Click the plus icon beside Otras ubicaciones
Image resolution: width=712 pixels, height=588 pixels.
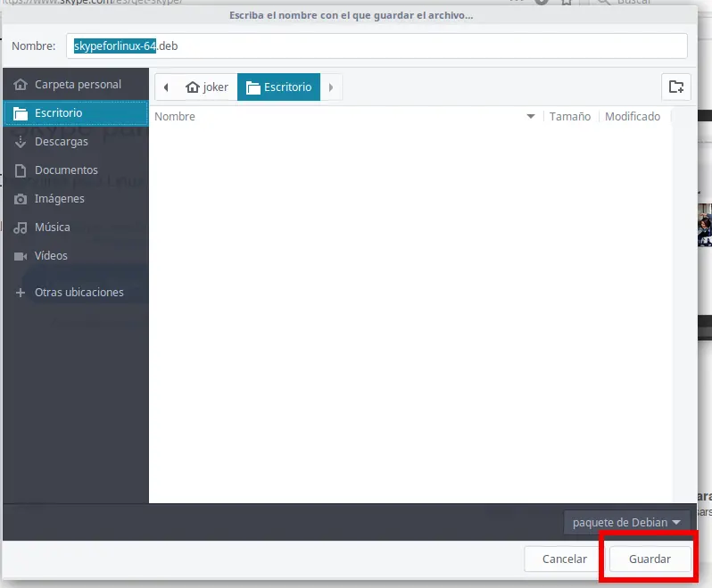(21, 293)
